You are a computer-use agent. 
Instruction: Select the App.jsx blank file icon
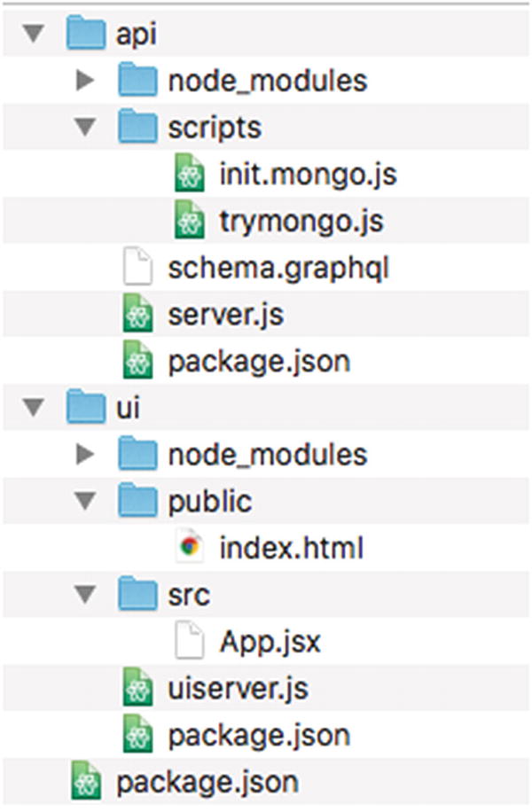coord(190,642)
